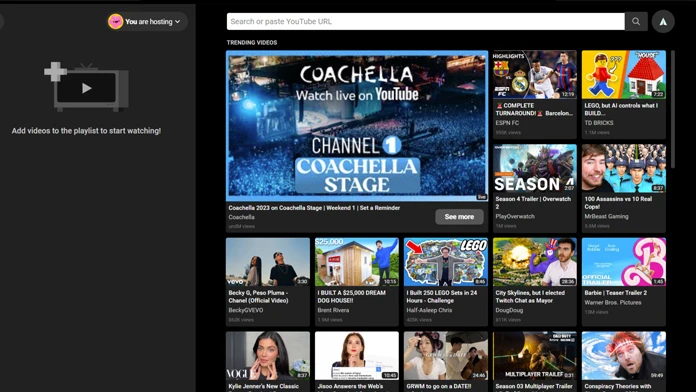Click the 'TD BRICKS' channel name
This screenshot has width=696, height=392.
click(599, 123)
